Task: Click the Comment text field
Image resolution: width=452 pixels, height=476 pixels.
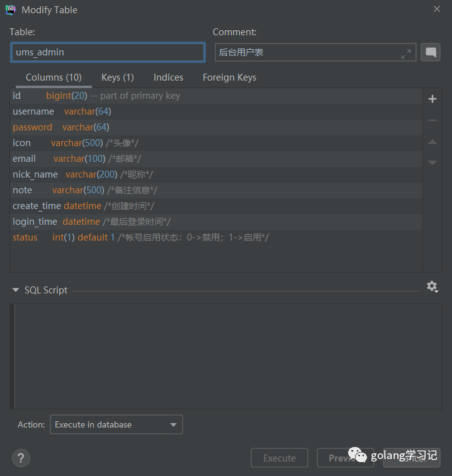Action: coord(308,53)
